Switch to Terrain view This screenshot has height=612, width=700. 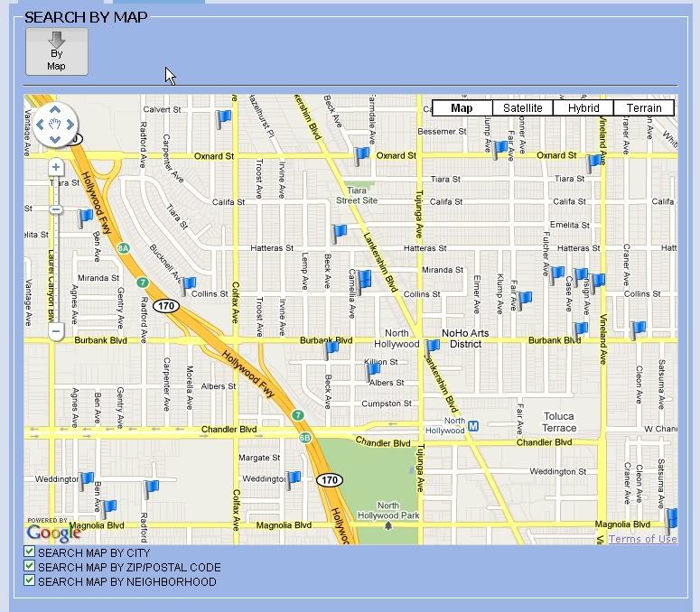pyautogui.click(x=644, y=108)
